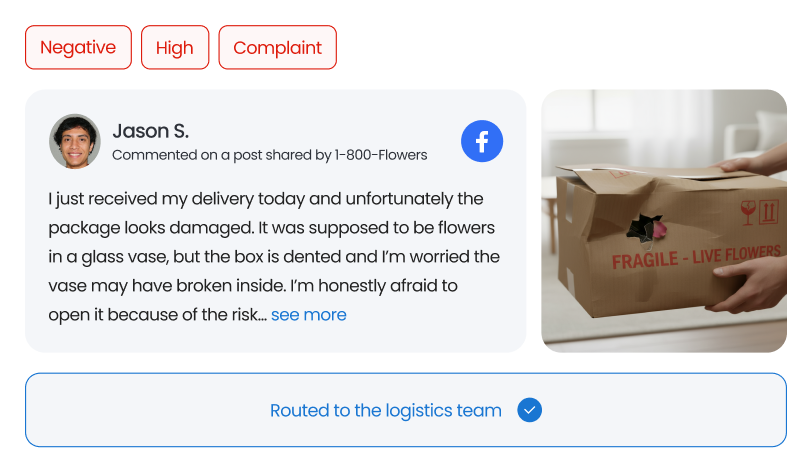Click the comment's last line, "open it because of the risk"
The image size is (812, 473).
[x=156, y=315]
